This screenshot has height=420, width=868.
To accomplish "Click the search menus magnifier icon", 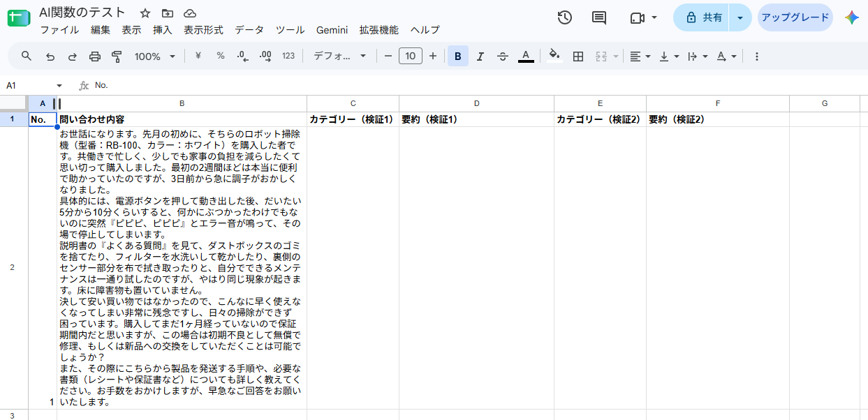I will point(27,56).
